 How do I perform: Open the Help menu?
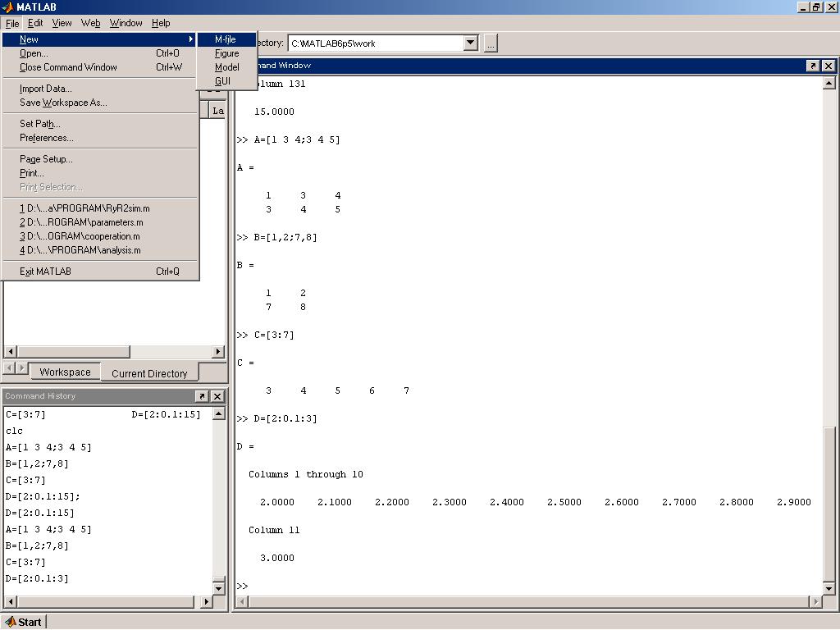tap(161, 23)
